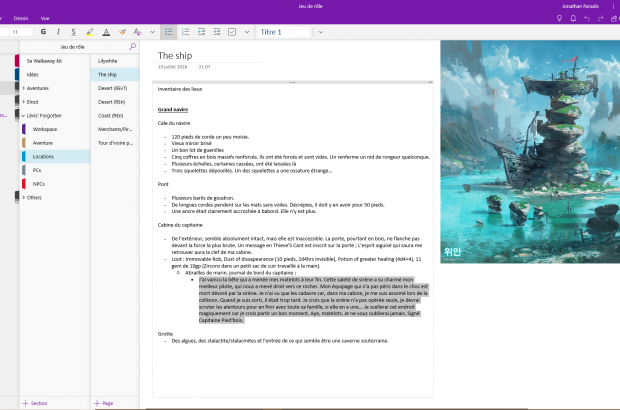Click the notebook search magnifier icon
Screen dimensions: 620x410
[x=132, y=47]
